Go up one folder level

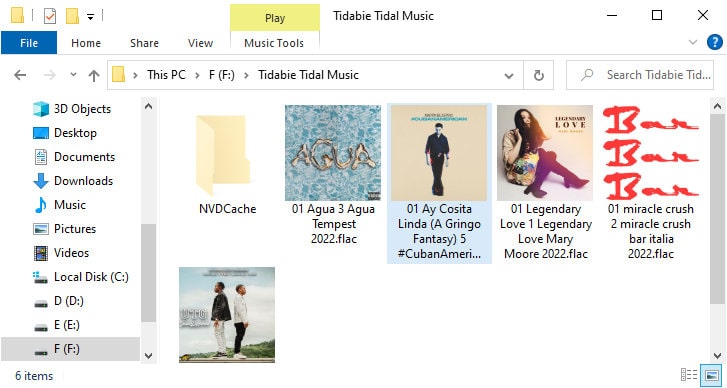pos(94,75)
